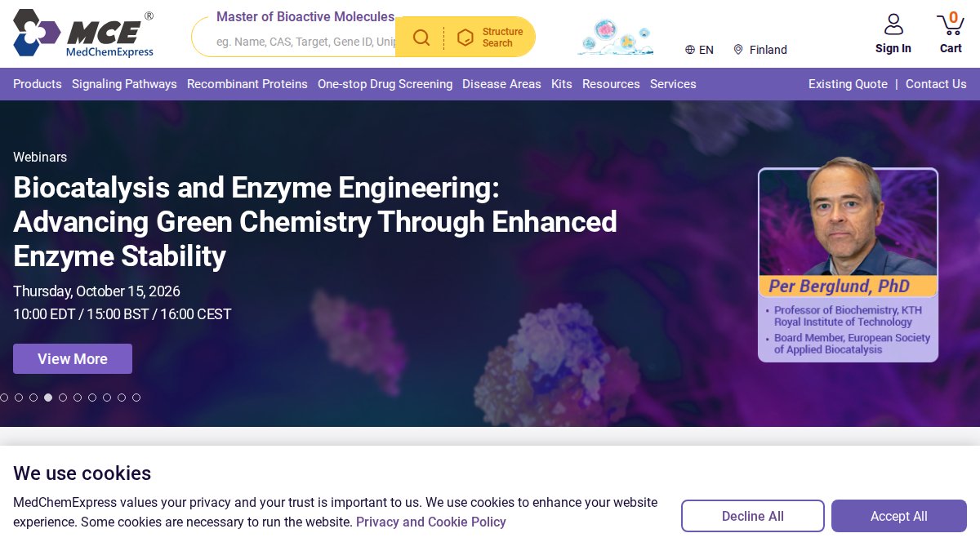Click the Sign In user icon
Screen dimensions: 980x551
coord(894,24)
